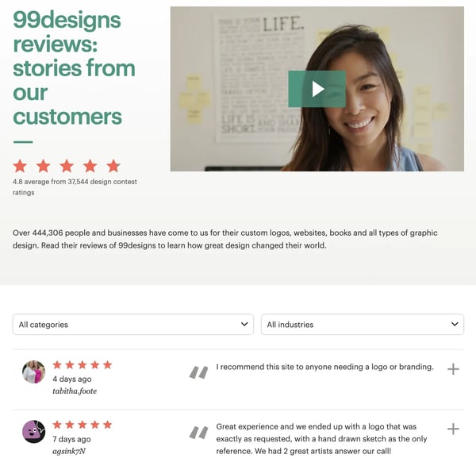Click the star rating on tabitha.foote's review
Screen dimensions: 476x466
point(83,365)
